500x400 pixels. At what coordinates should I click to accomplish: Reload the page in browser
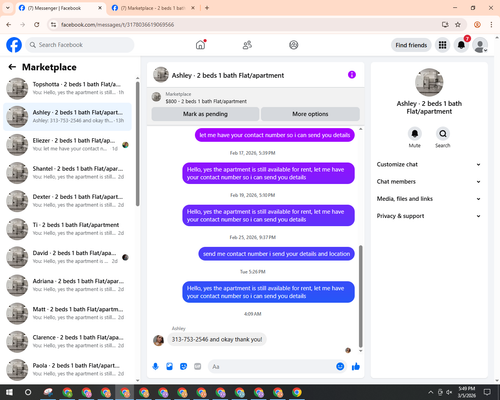pos(37,25)
